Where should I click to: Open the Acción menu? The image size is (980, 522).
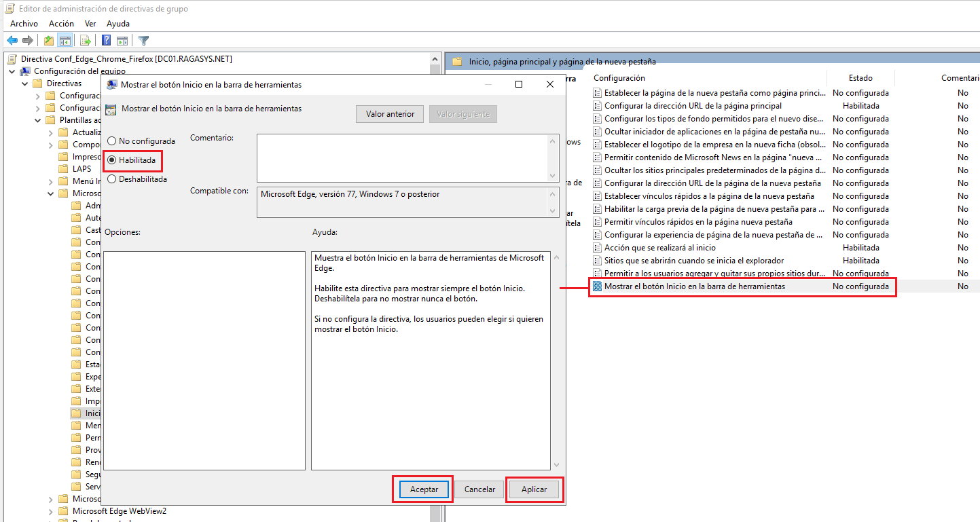point(60,23)
